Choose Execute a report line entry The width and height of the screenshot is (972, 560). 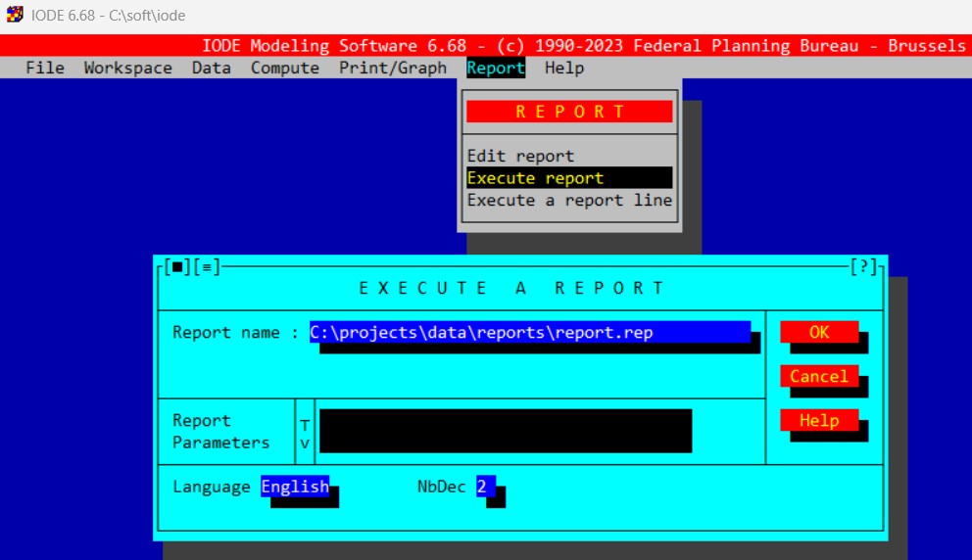(x=569, y=200)
